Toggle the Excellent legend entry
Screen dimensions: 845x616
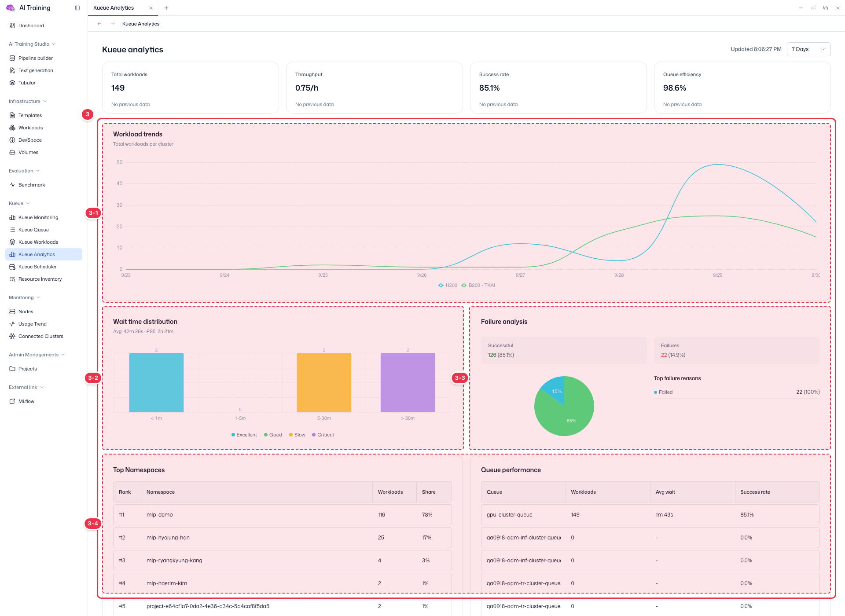point(244,435)
